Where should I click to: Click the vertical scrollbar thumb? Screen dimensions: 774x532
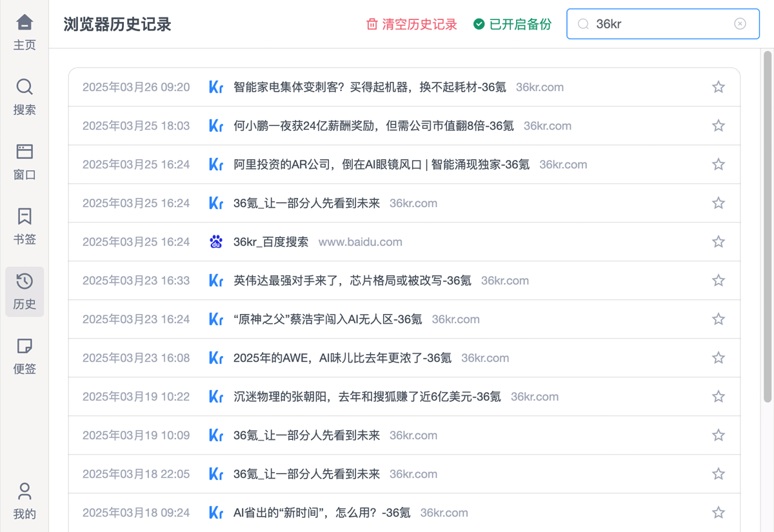click(x=768, y=227)
